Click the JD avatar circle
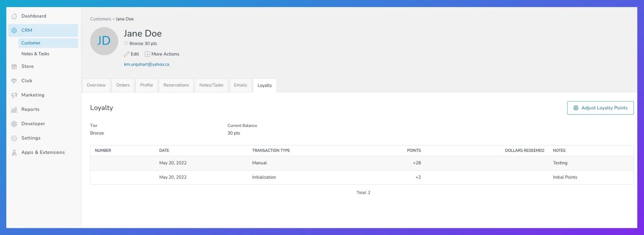644x235 pixels. pyautogui.click(x=104, y=41)
